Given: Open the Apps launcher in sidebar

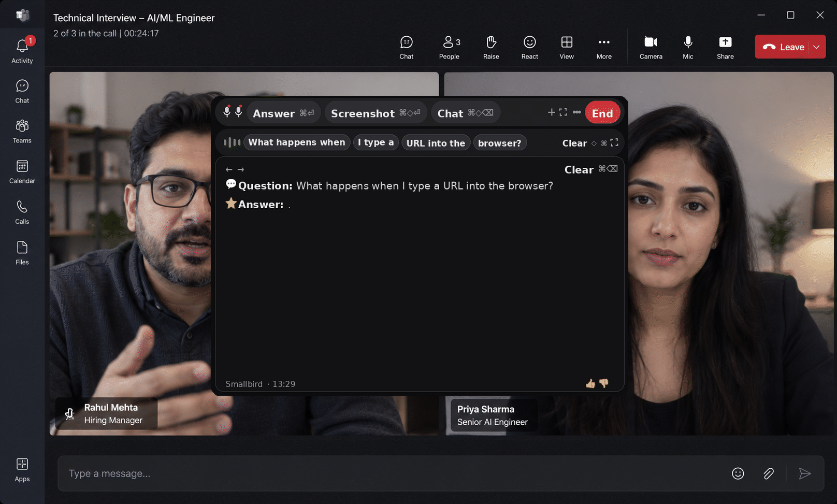Looking at the screenshot, I should (x=22, y=470).
